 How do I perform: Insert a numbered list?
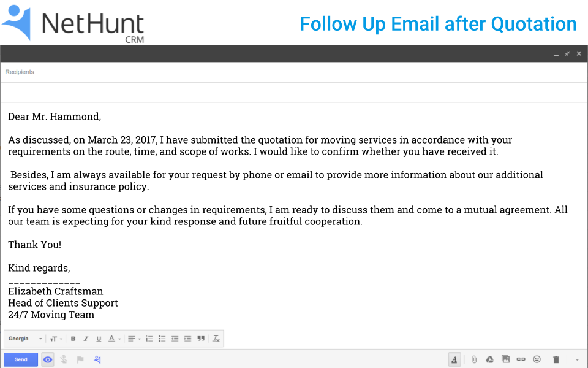149,339
